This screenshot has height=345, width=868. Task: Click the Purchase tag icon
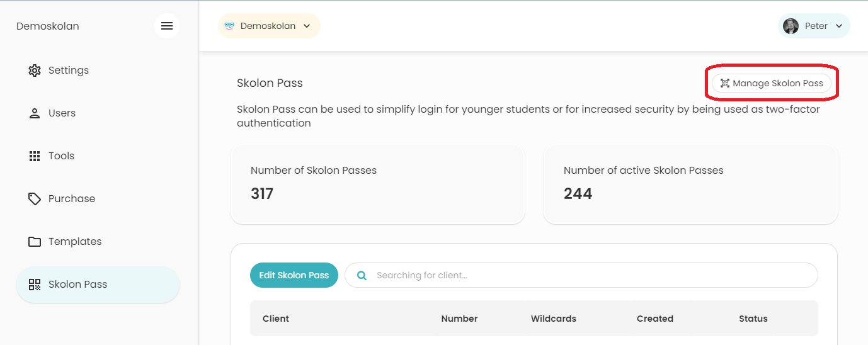35,199
